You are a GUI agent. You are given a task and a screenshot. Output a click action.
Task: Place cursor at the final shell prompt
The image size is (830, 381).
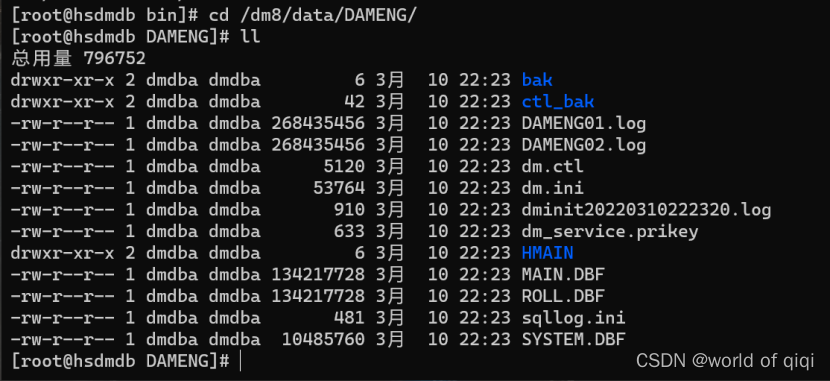click(241, 361)
